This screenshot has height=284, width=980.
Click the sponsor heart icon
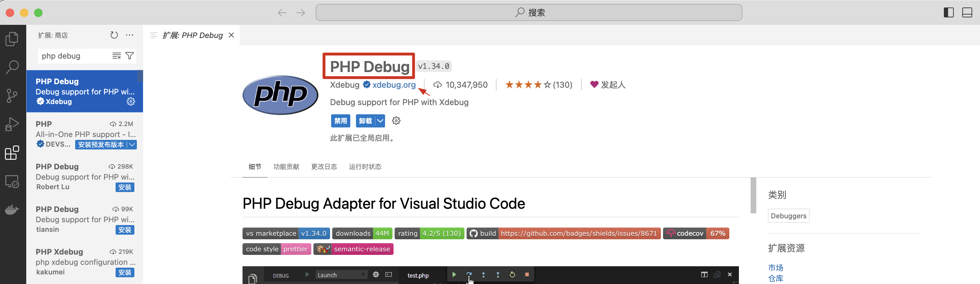(x=594, y=84)
